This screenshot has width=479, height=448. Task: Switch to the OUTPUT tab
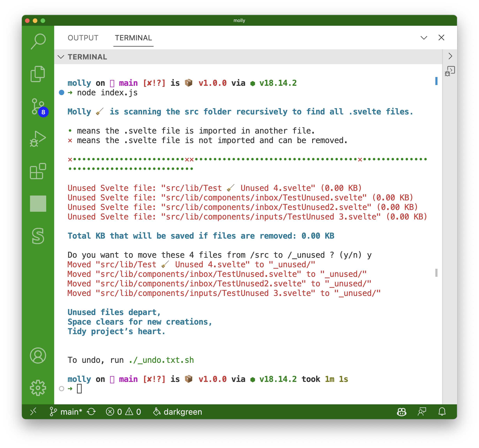tap(83, 38)
